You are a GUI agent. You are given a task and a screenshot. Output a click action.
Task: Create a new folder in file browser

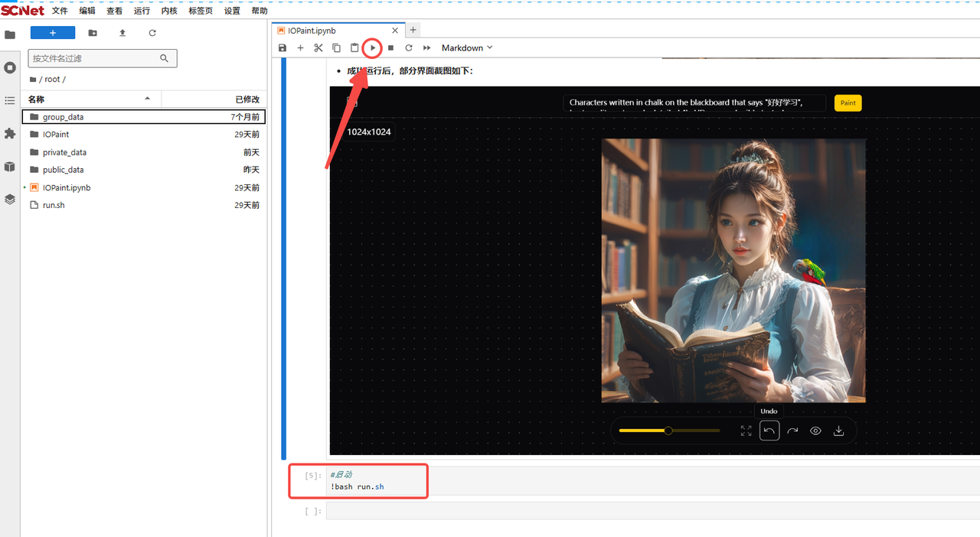click(93, 33)
